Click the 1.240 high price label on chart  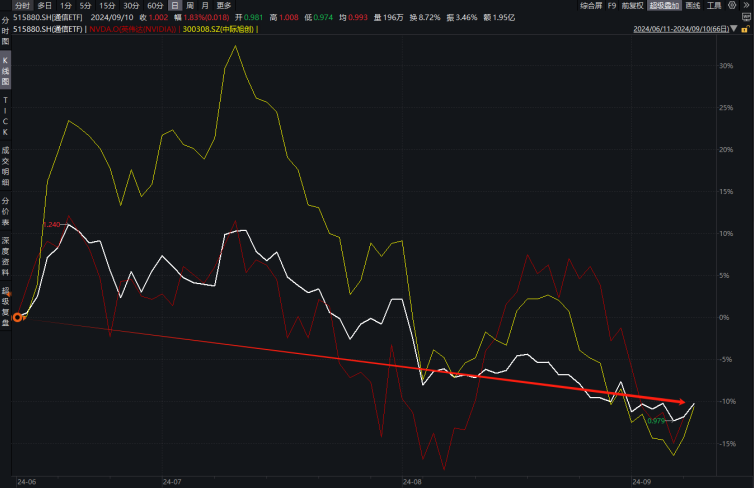point(52,225)
